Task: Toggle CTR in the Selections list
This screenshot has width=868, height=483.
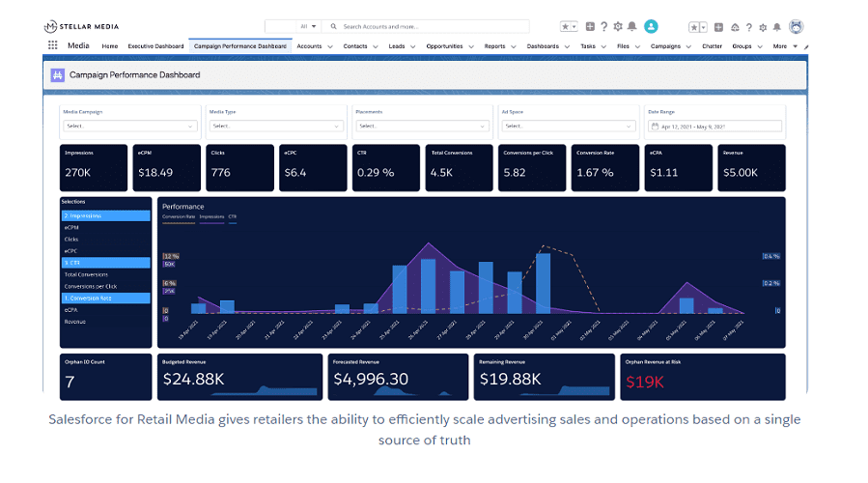Action: point(106,263)
